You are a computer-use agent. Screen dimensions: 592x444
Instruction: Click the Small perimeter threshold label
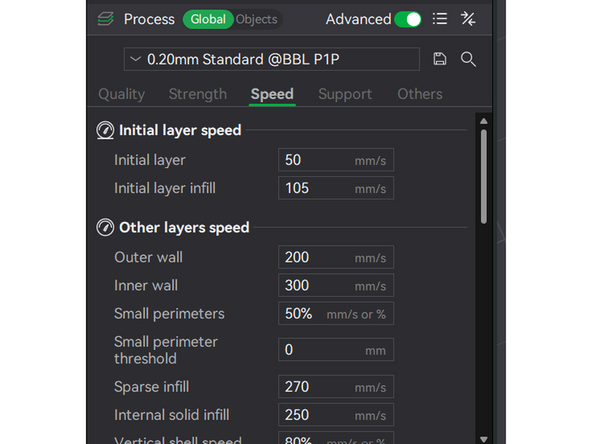(x=166, y=350)
